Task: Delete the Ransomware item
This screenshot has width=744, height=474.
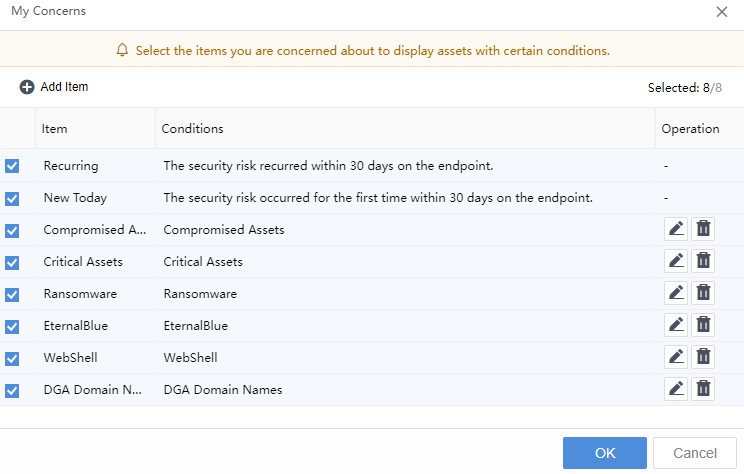Action: tap(704, 293)
